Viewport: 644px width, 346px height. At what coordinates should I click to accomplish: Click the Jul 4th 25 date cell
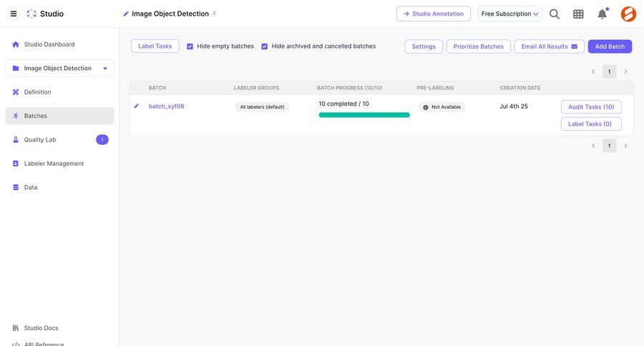click(x=514, y=107)
